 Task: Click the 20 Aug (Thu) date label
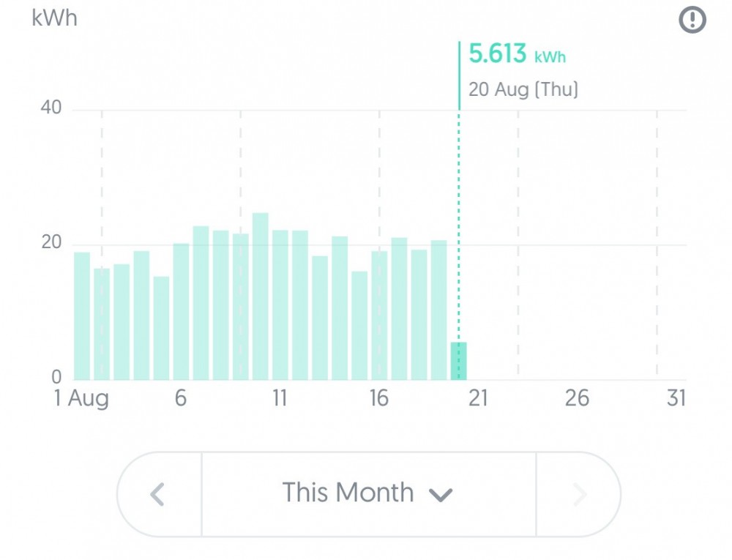pyautogui.click(x=523, y=90)
